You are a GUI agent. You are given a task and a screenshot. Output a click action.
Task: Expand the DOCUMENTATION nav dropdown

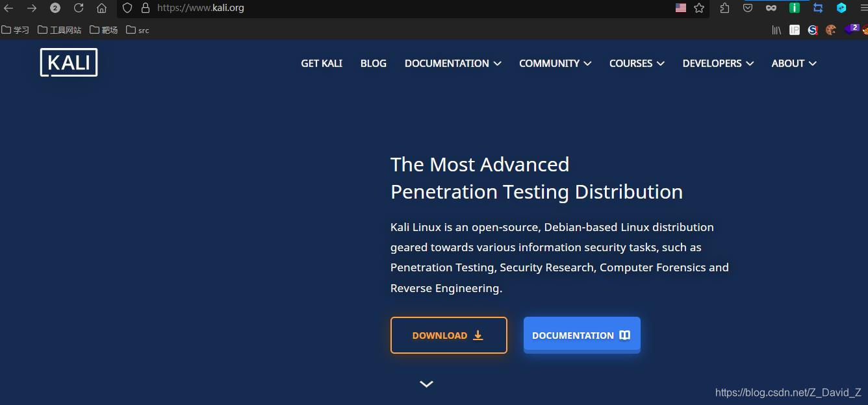tap(453, 63)
